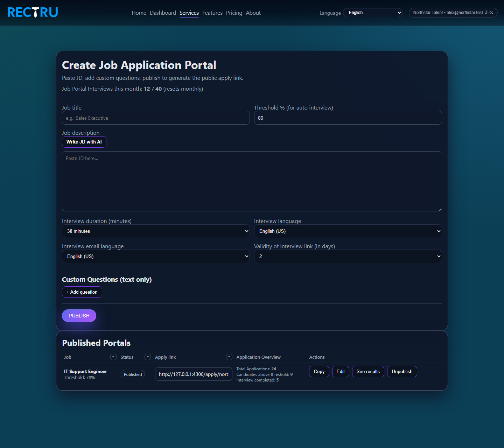
Task: Open the navbar Language selector
Action: coord(372,12)
